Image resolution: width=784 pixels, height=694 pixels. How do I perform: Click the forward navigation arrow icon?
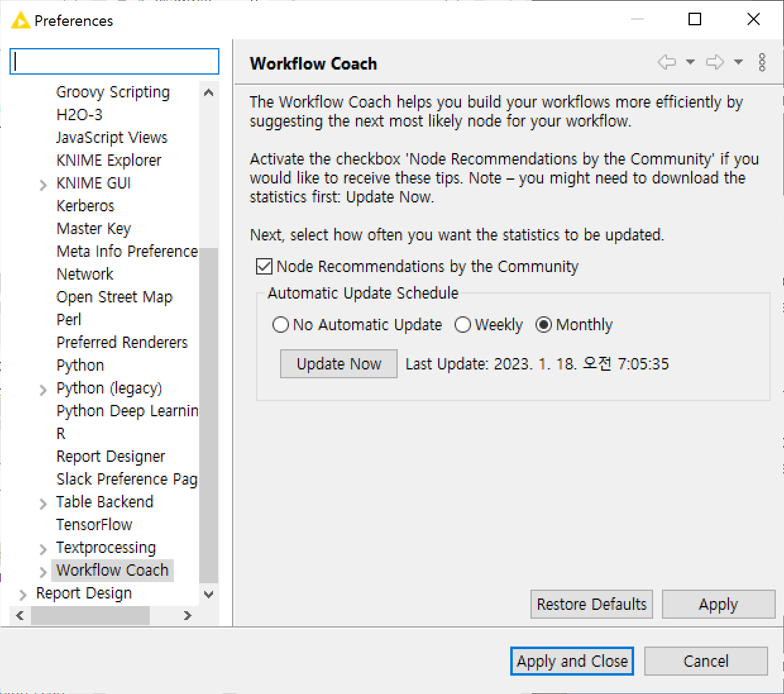tap(715, 62)
